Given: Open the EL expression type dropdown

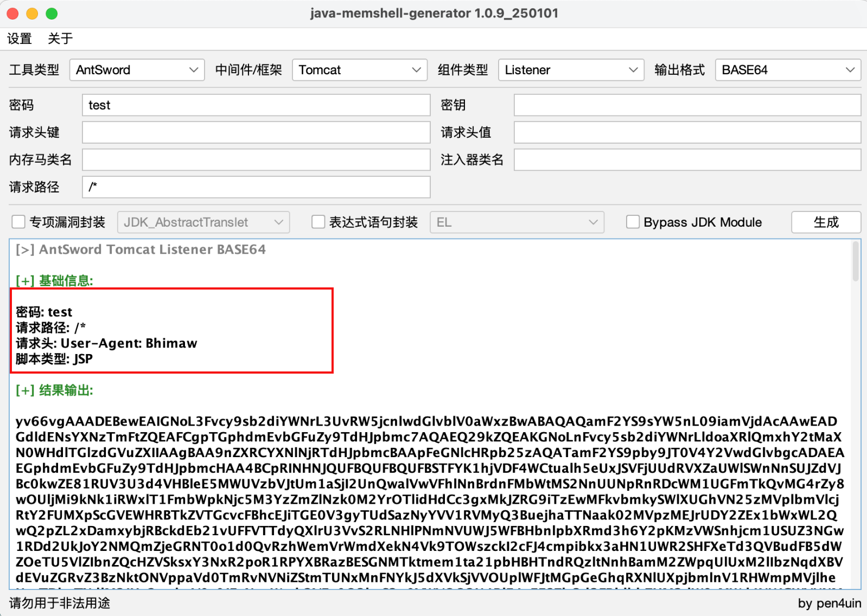Looking at the screenshot, I should (x=517, y=222).
